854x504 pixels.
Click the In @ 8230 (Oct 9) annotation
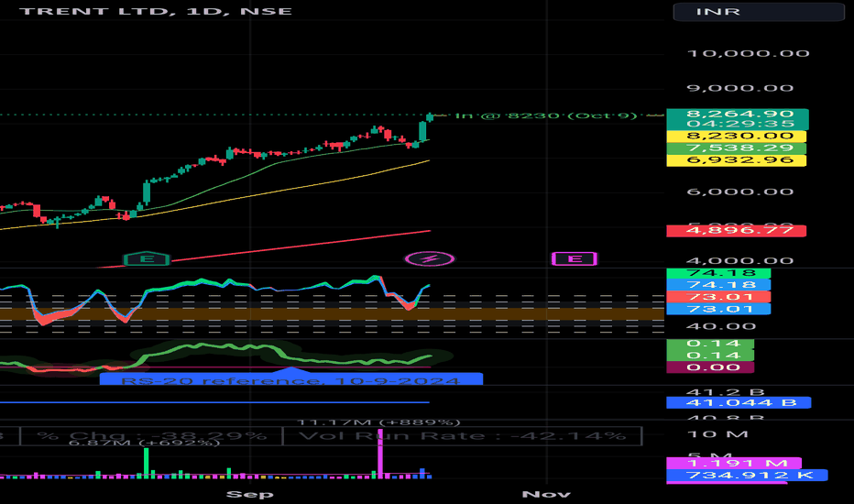(546, 115)
